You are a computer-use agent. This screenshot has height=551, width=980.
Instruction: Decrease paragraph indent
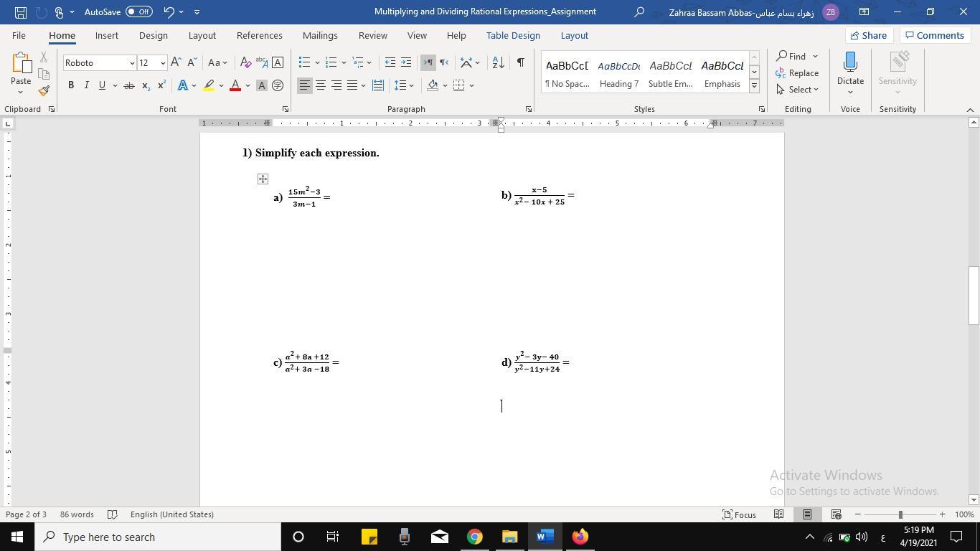[x=390, y=63]
